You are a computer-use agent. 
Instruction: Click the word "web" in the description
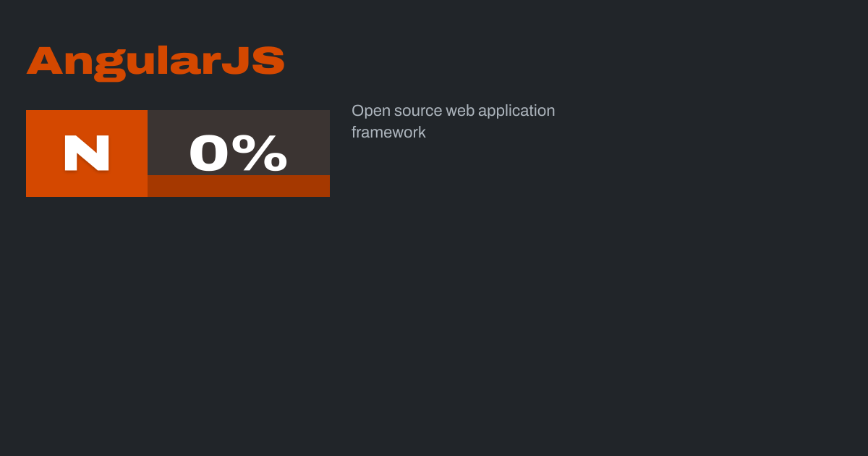[x=459, y=111]
